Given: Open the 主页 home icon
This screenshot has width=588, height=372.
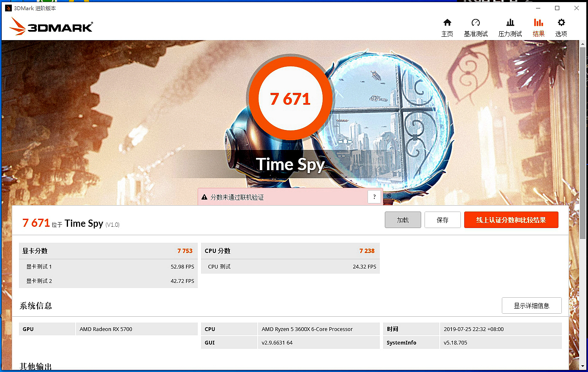Looking at the screenshot, I should click(x=447, y=27).
